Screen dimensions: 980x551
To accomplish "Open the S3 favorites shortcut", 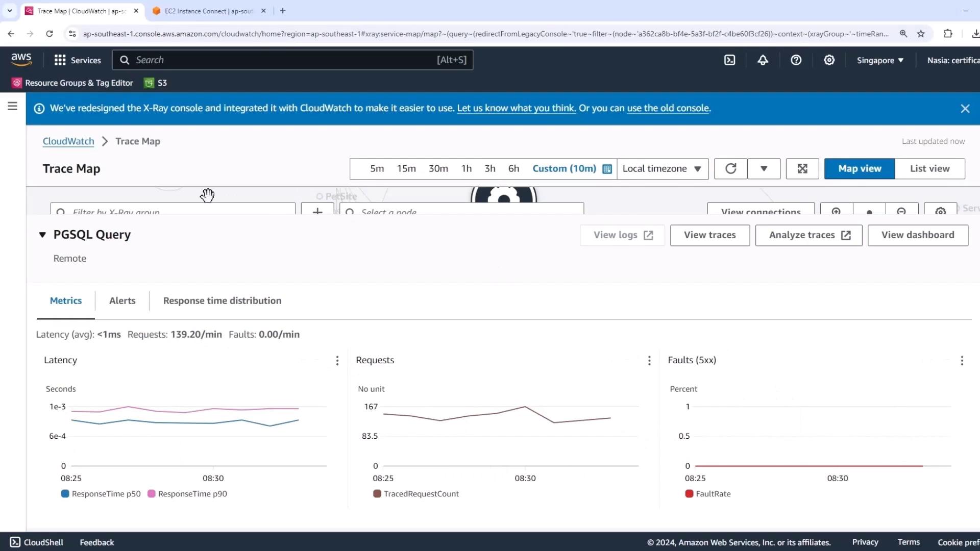I will pos(156,83).
